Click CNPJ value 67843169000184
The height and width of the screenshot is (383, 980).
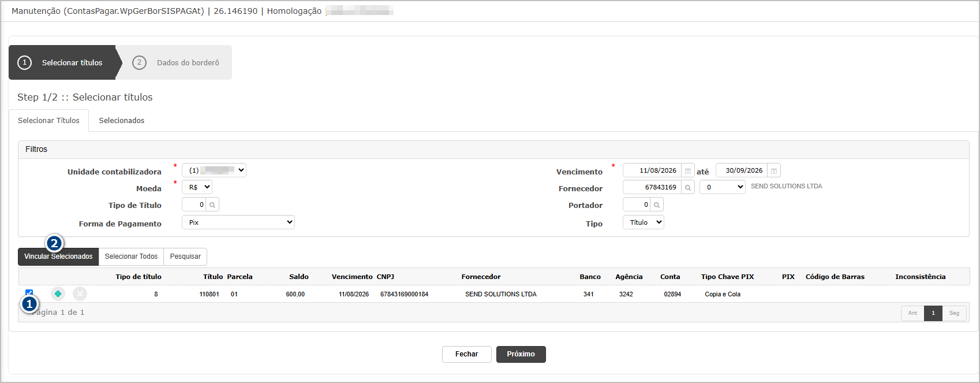pos(404,294)
